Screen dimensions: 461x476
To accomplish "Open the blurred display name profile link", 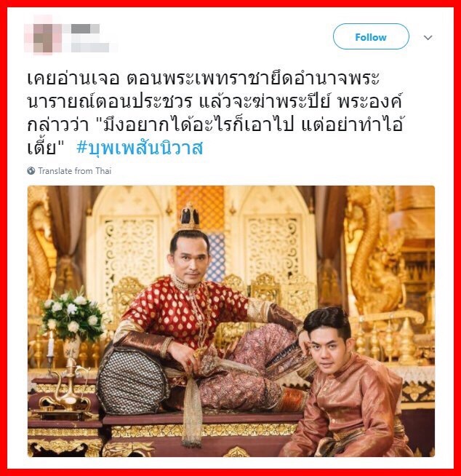I will tap(85, 29).
